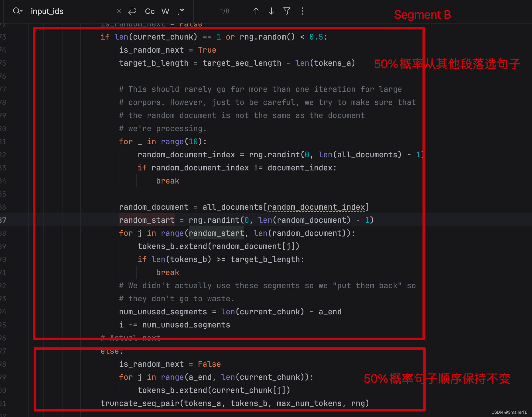This screenshot has width=532, height=417.
Task: Click 'is_random_next = False' line
Action: point(170,364)
